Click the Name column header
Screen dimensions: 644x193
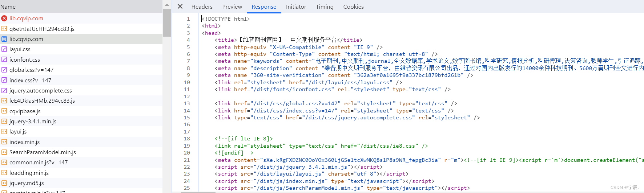(x=81, y=7)
